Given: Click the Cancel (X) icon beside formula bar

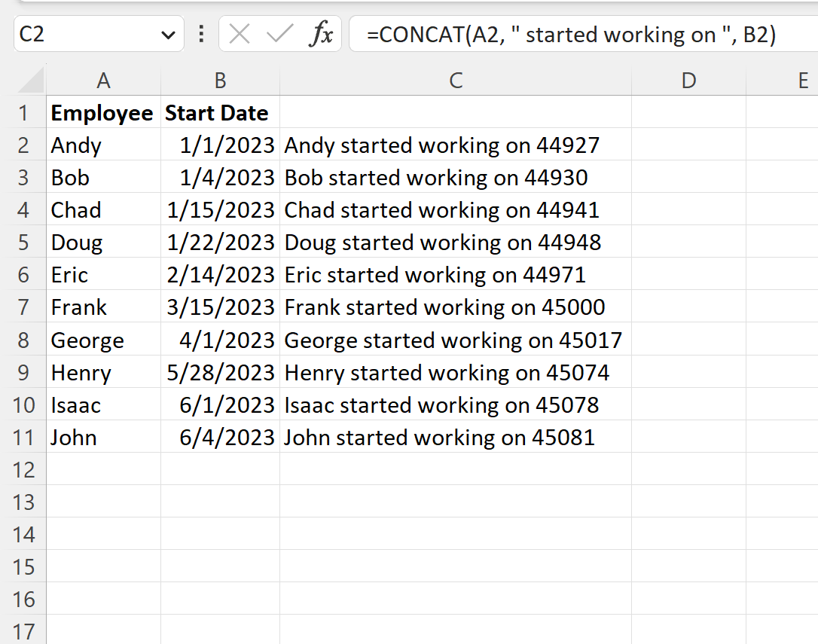Looking at the screenshot, I should (240, 34).
